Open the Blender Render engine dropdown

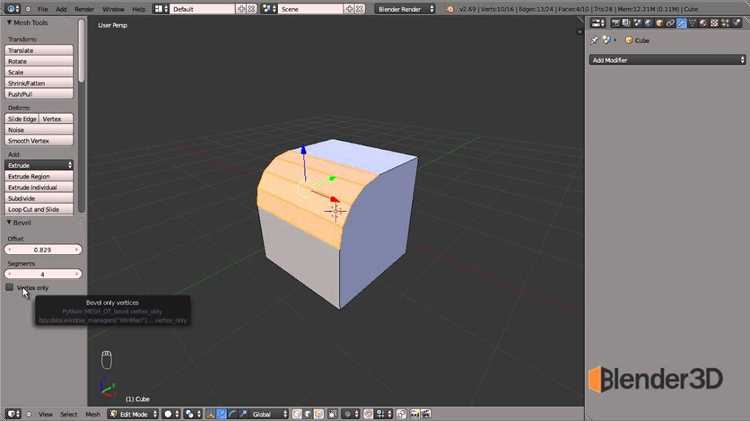[405, 9]
